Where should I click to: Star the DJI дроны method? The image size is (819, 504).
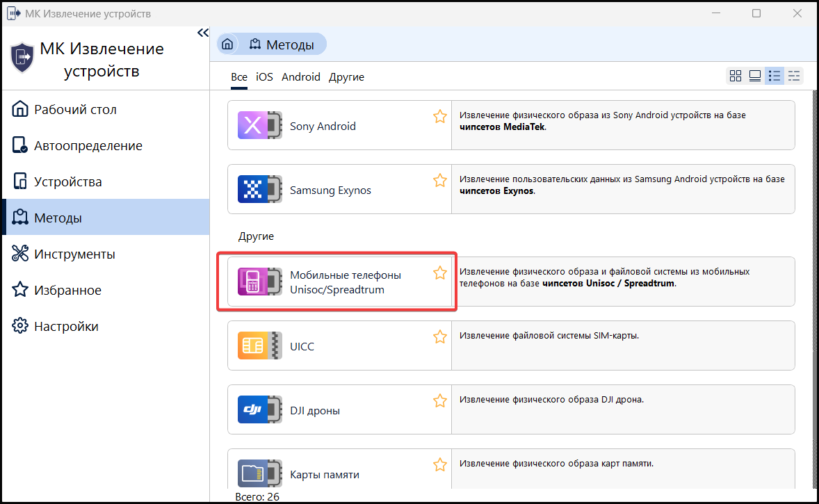tap(440, 400)
